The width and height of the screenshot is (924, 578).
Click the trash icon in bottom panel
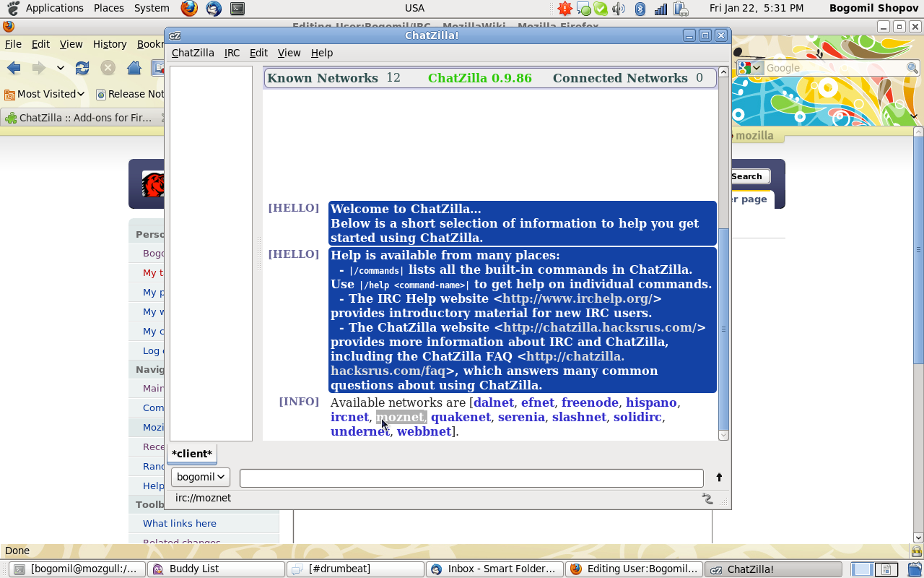pos(913,569)
